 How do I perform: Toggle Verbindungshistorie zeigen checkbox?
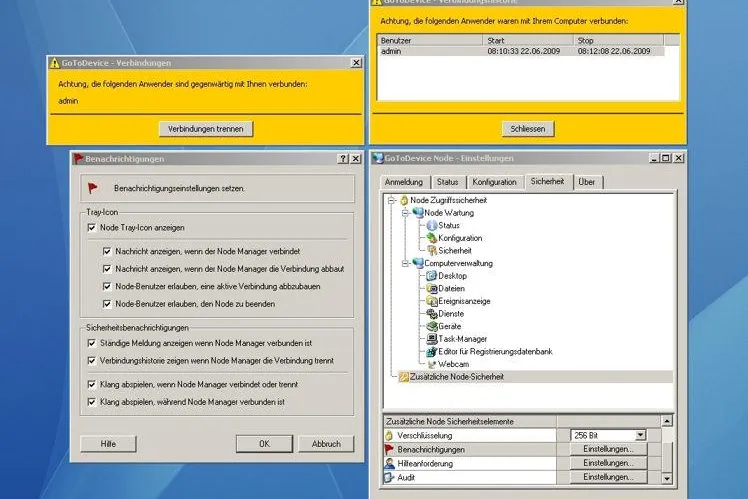(92, 361)
